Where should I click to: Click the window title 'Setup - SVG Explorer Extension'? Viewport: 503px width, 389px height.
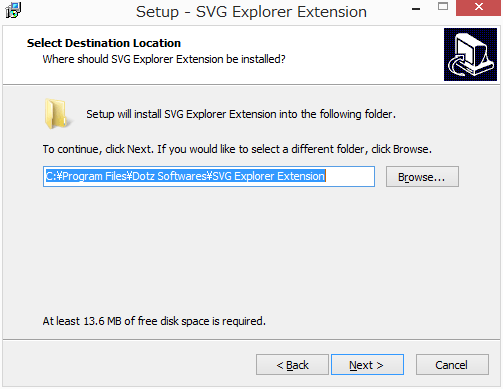[x=251, y=12]
